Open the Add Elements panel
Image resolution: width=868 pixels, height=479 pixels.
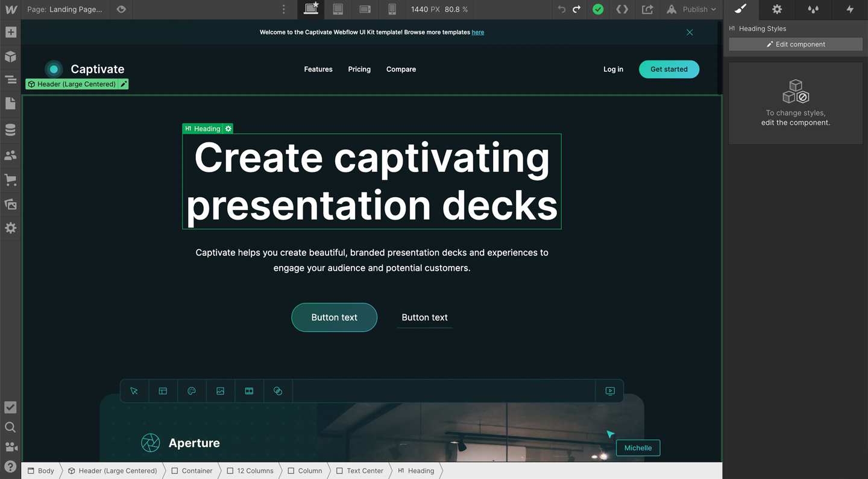coord(10,32)
